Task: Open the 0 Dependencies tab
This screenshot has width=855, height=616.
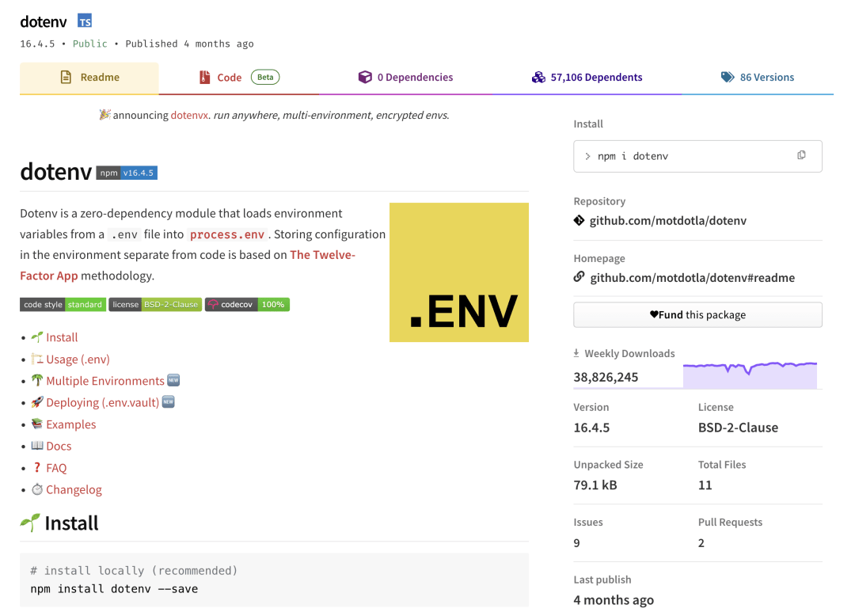Action: (406, 78)
